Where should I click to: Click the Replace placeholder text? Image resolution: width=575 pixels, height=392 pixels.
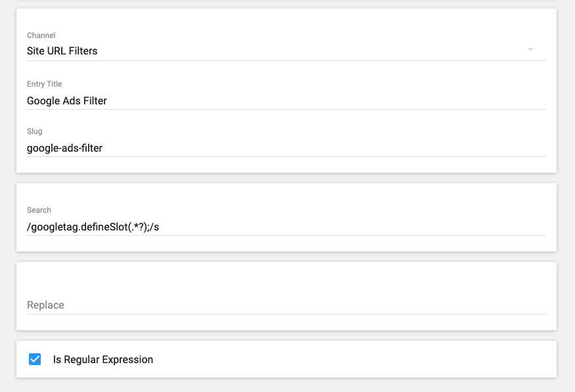45,305
